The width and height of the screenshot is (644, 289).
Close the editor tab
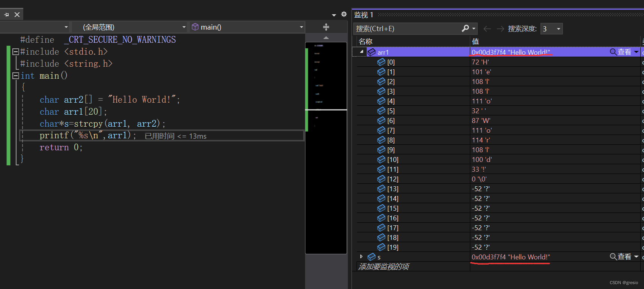click(17, 15)
